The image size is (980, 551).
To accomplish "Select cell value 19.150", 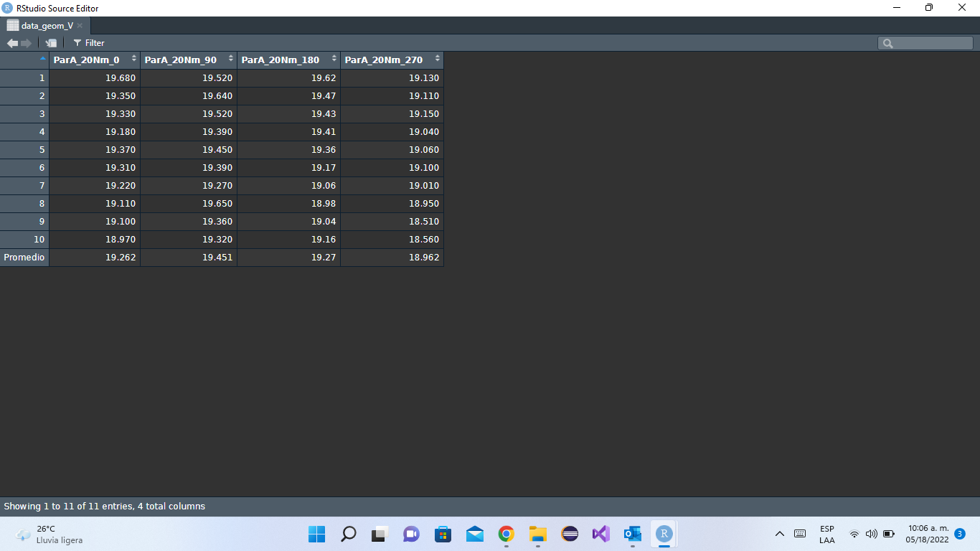I will [424, 114].
